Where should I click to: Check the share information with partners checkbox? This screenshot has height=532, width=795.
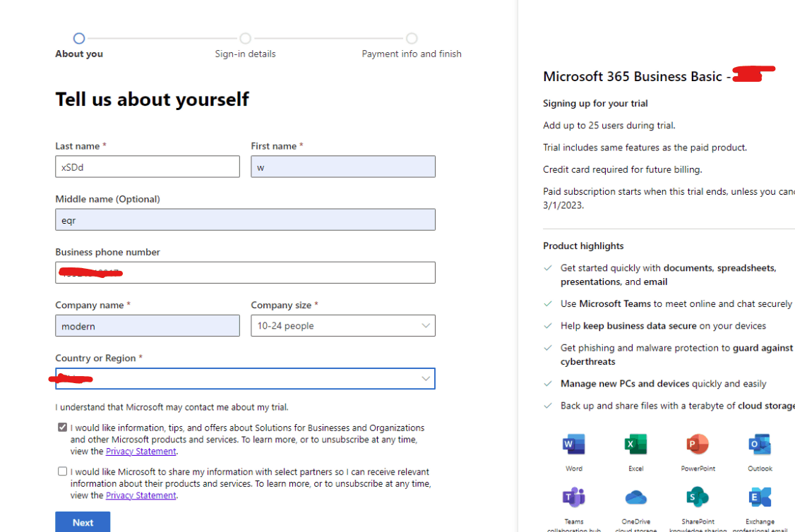(x=62, y=471)
